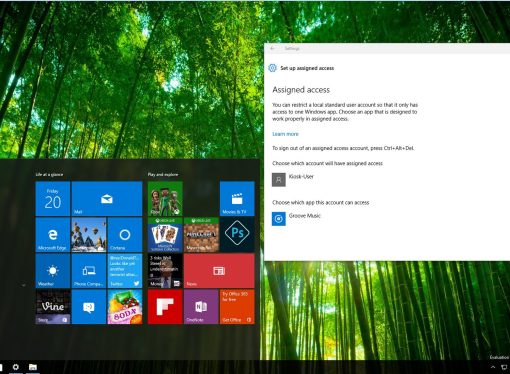Image resolution: width=510 pixels, height=374 pixels.
Task: Open the Twitter live tile
Action: click(125, 271)
